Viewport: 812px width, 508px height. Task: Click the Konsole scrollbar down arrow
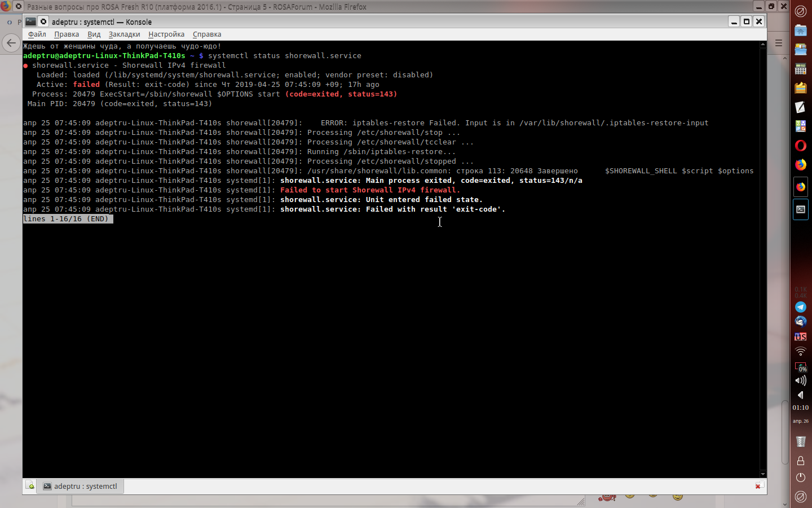(763, 474)
